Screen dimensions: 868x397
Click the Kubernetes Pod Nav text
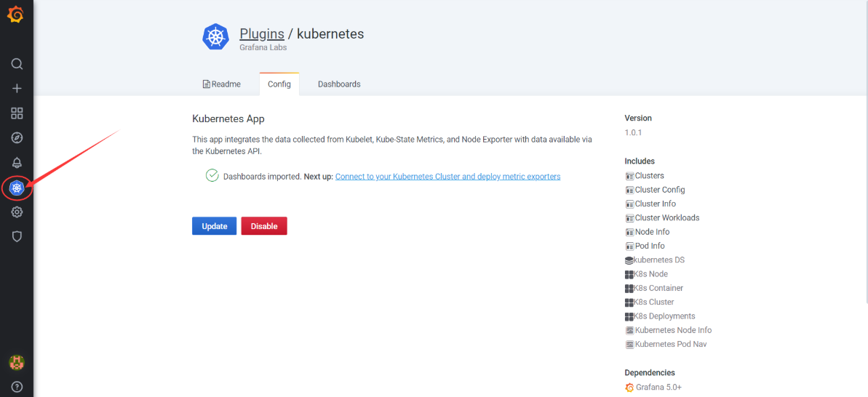click(x=670, y=345)
